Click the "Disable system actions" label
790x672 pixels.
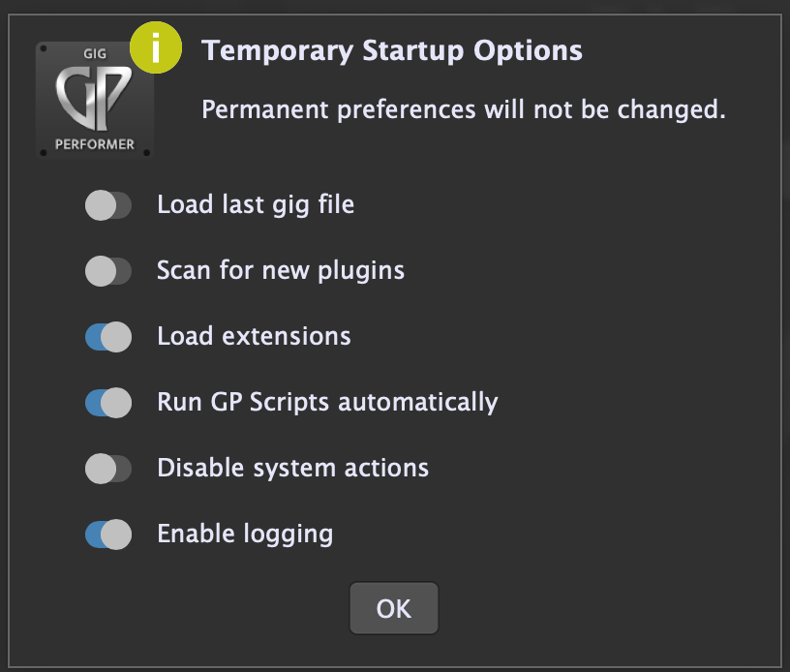coord(292,469)
